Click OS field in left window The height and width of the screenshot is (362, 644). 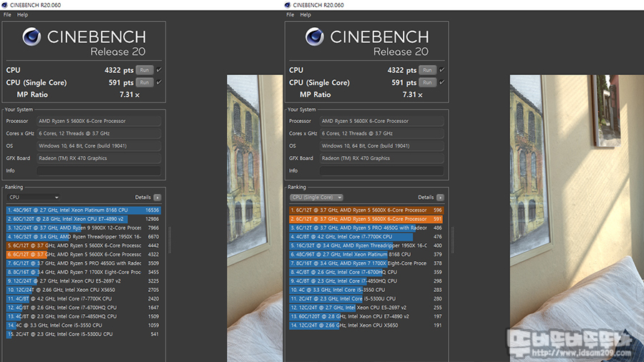click(99, 146)
